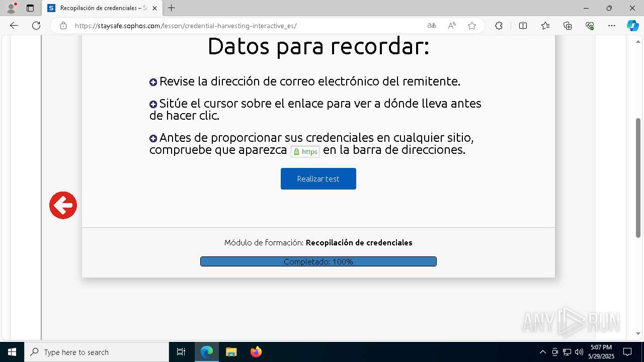
Task: Open the Windows Start menu
Action: 12,352
